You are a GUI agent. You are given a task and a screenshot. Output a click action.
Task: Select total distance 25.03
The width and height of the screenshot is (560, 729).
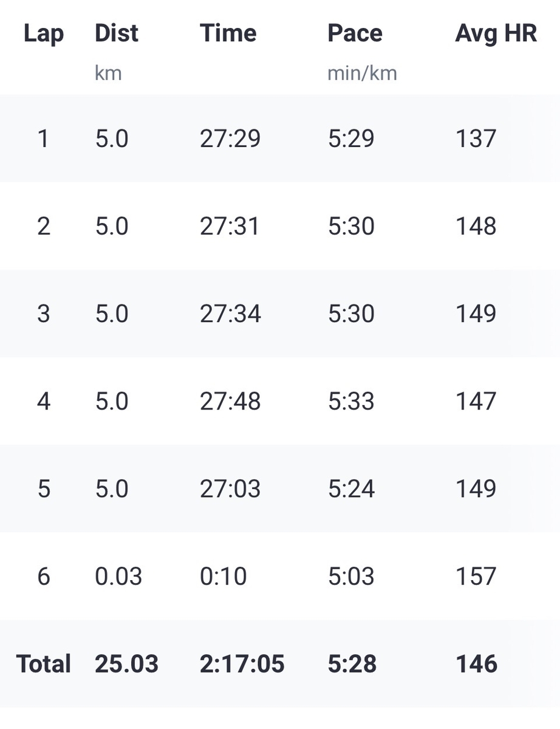(127, 664)
